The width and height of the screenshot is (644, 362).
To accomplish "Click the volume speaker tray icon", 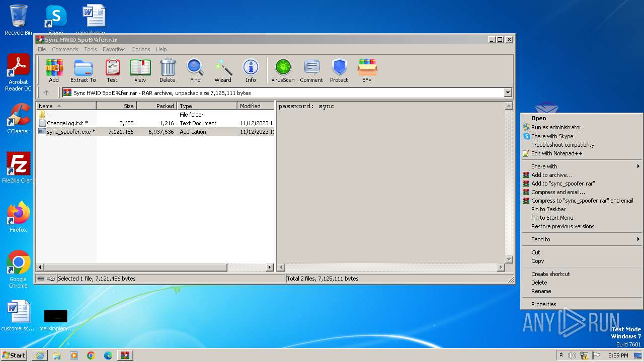I will click(x=572, y=355).
